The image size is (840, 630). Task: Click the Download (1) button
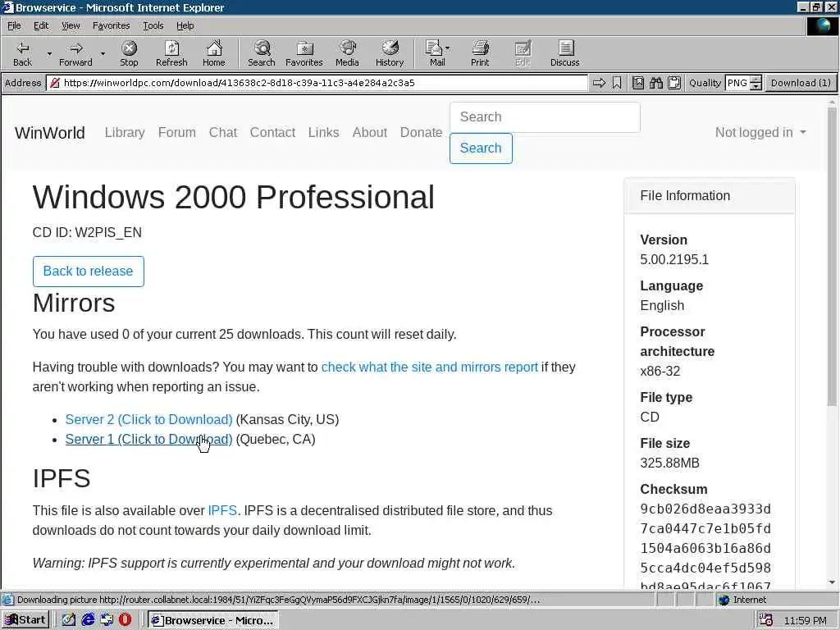(801, 83)
